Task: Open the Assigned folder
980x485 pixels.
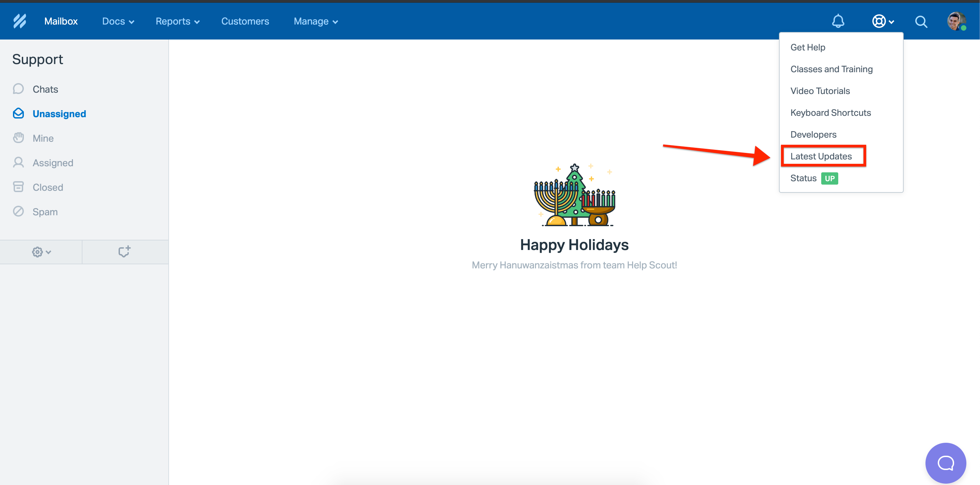Action: click(52, 163)
